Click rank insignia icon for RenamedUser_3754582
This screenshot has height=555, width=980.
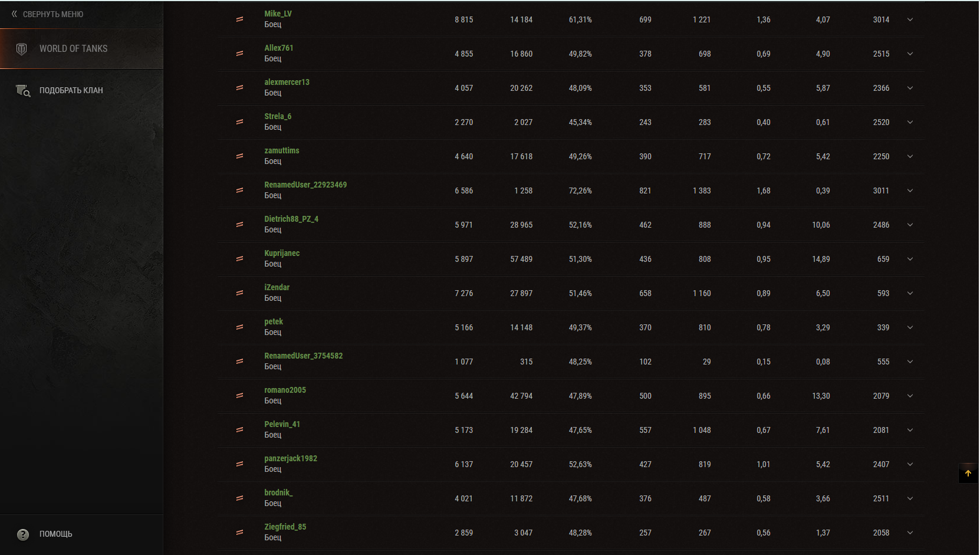239,362
